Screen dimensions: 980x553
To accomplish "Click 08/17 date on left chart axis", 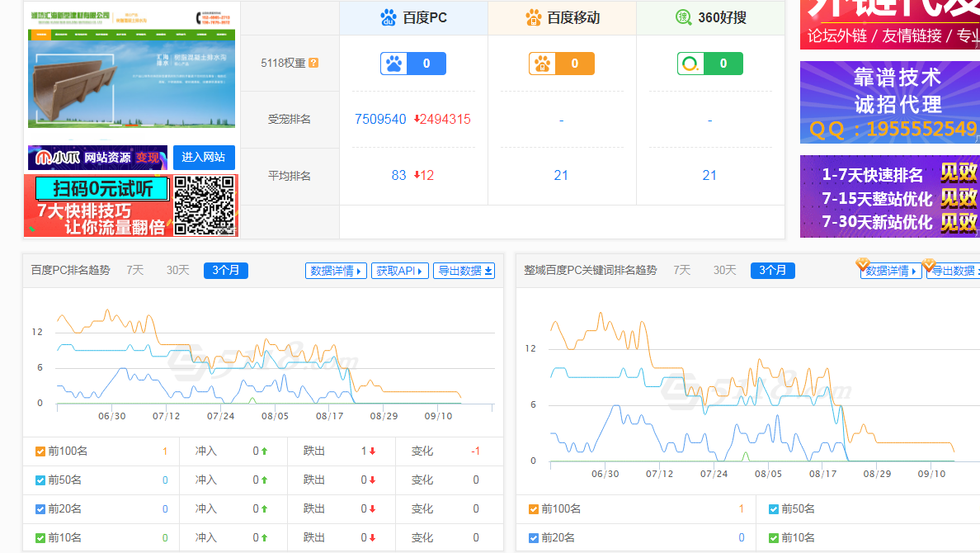I will pos(329,416).
